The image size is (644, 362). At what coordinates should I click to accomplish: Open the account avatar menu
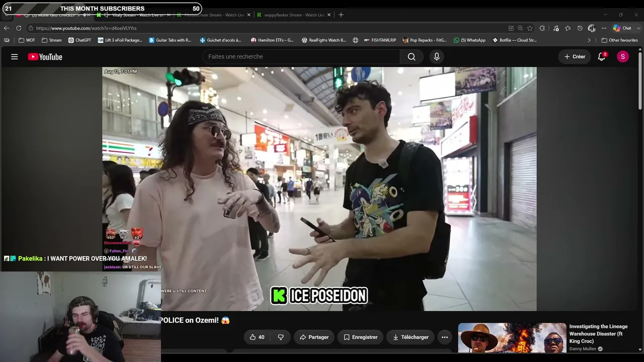pos(622,57)
